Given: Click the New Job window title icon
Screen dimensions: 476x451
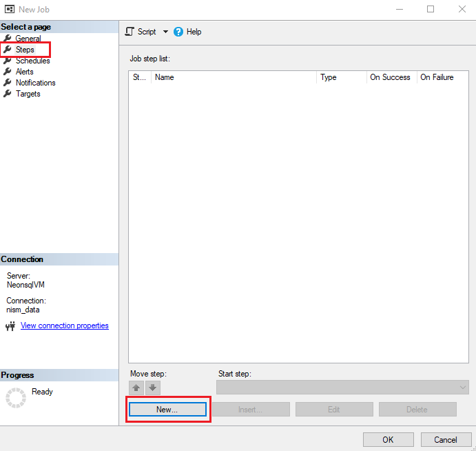Looking at the screenshot, I should [10, 9].
